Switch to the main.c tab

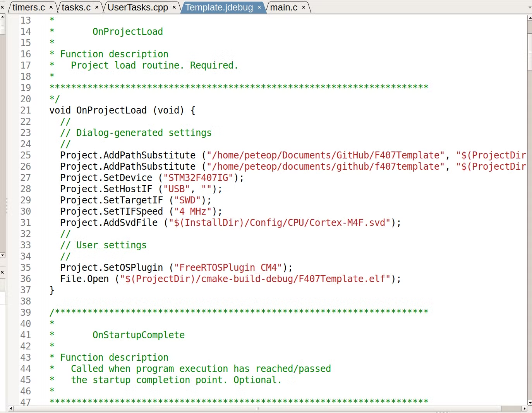pyautogui.click(x=285, y=7)
